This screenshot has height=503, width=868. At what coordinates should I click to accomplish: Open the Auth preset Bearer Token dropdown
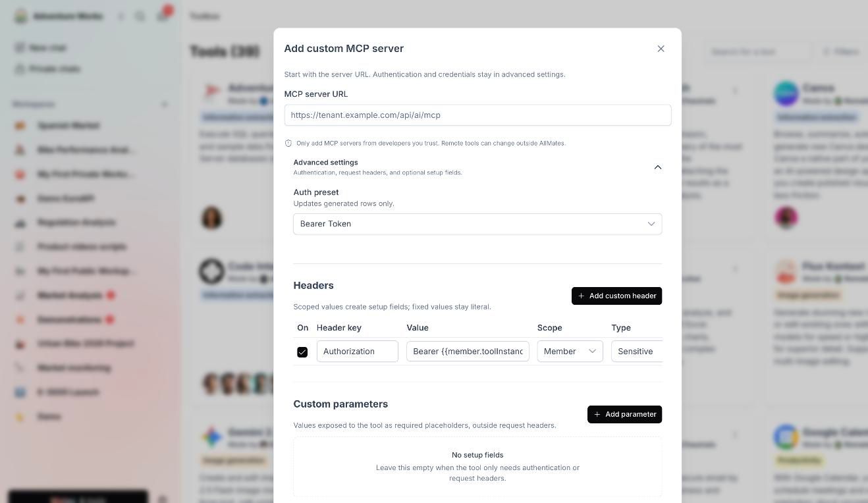pos(477,224)
